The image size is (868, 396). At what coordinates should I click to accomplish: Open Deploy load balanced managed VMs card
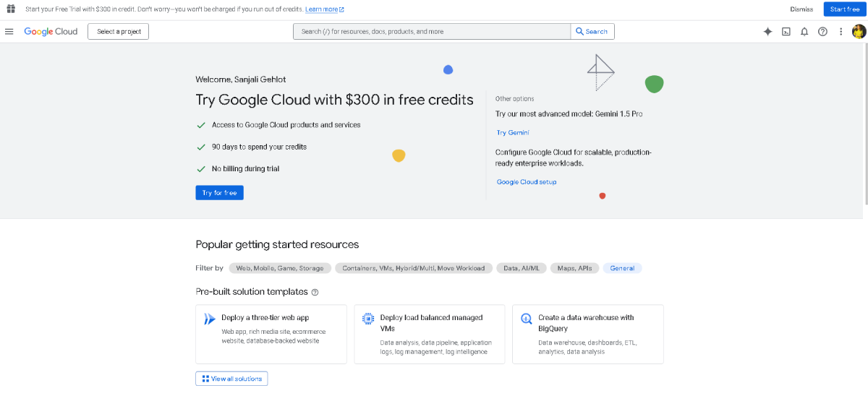coord(430,334)
